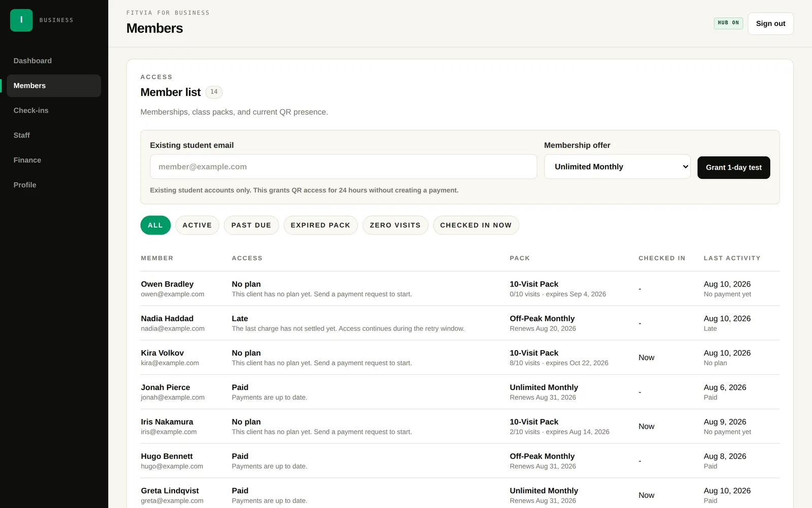Screen dimensions: 812x508
Task: Click the HUB ON status badge
Action: click(x=728, y=23)
